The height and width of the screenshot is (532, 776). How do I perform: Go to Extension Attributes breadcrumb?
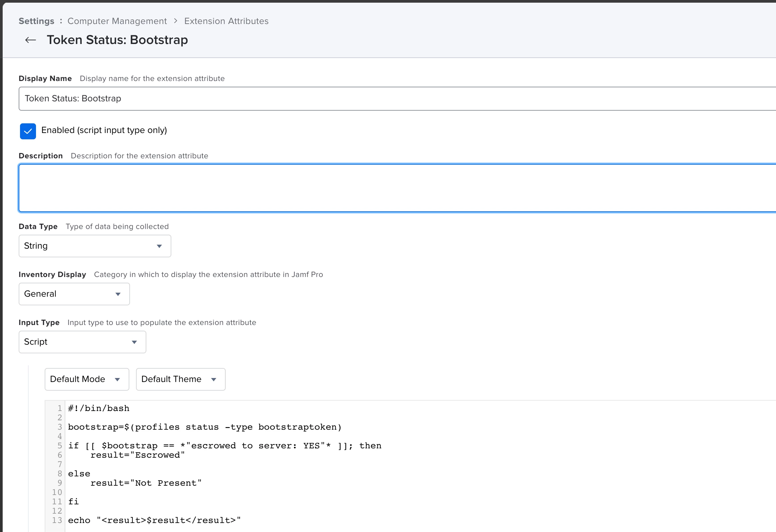point(226,21)
